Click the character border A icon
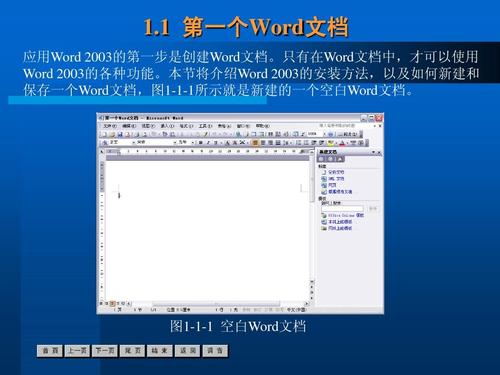Image resolution: width=500 pixels, height=375 pixels. pyautogui.click(x=228, y=143)
